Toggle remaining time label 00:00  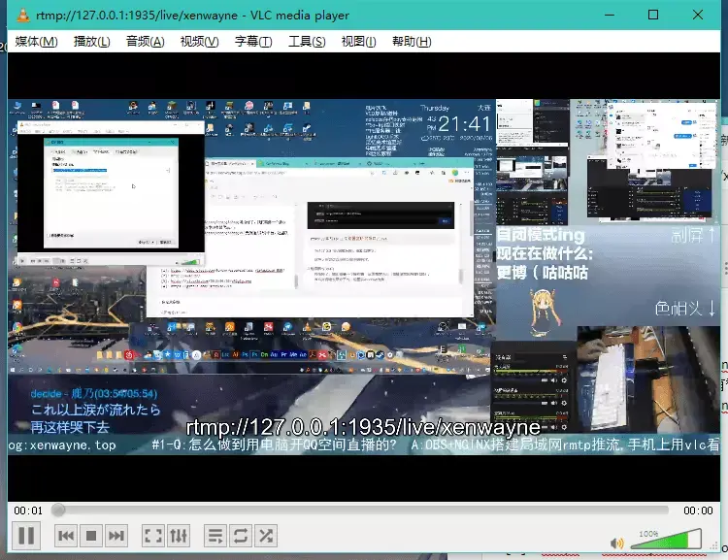click(698, 511)
